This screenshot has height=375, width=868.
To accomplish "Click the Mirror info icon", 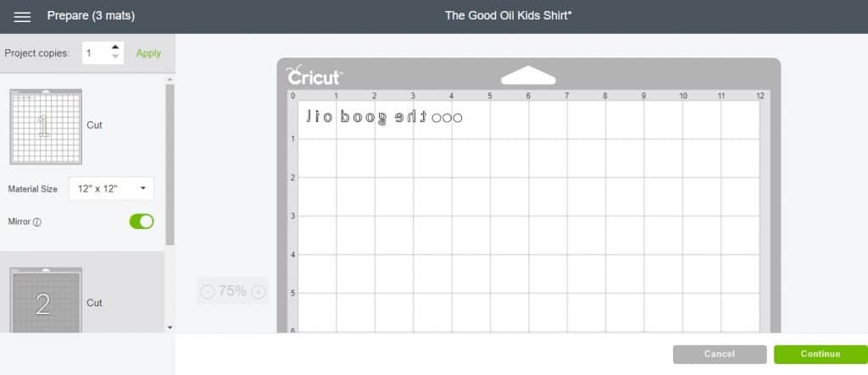I will pos(37,222).
